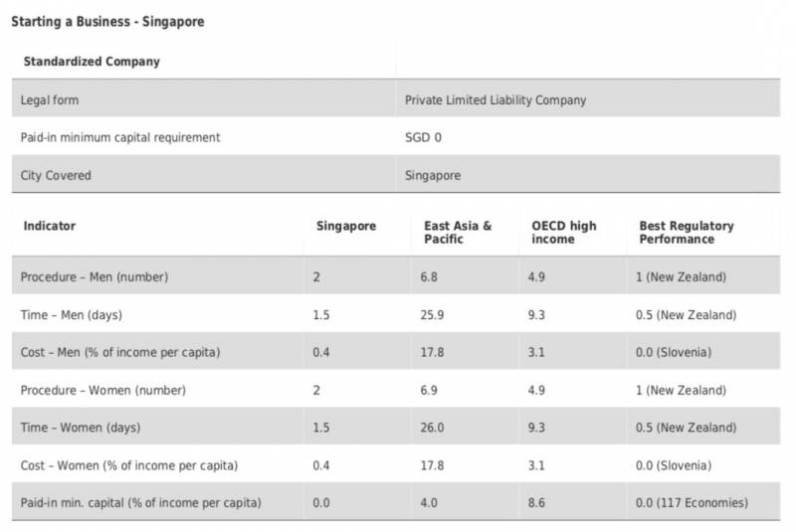Click the 'Starting a Business - Singapore' title
The height and width of the screenshot is (532, 796).
[107, 21]
